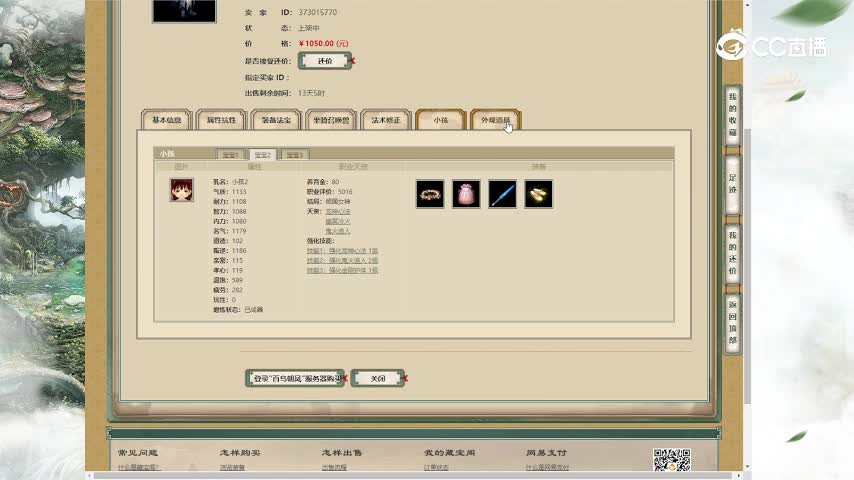Click the 关闭 close button

tap(378, 378)
